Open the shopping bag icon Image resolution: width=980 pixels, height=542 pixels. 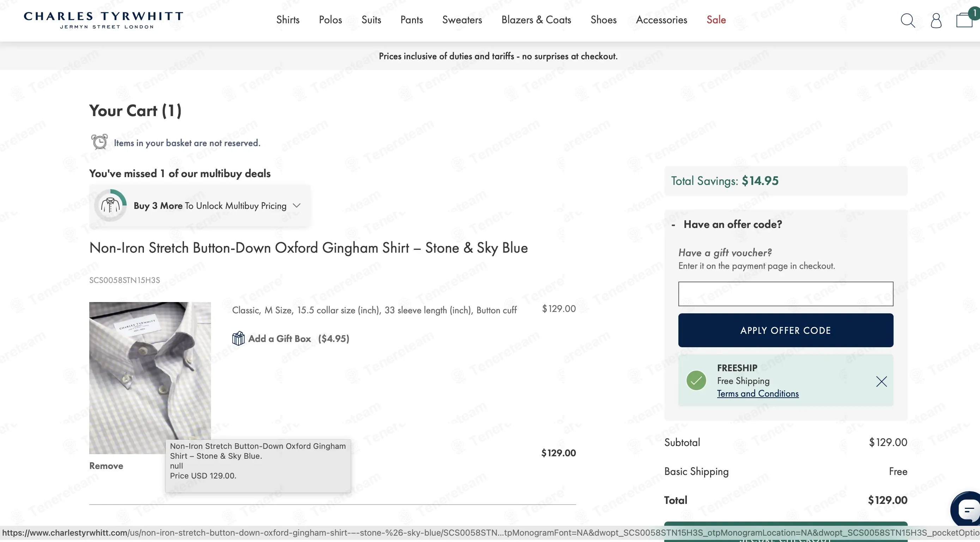point(964,20)
